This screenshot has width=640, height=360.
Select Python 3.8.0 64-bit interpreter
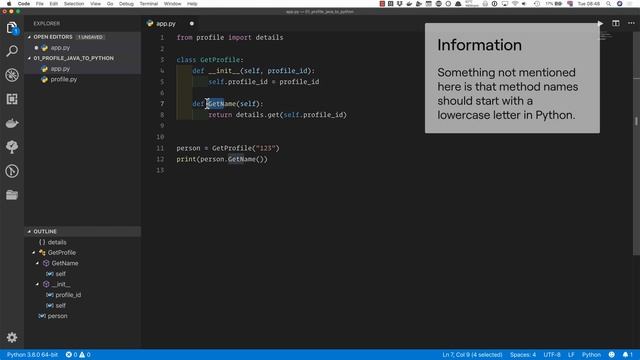(32, 355)
